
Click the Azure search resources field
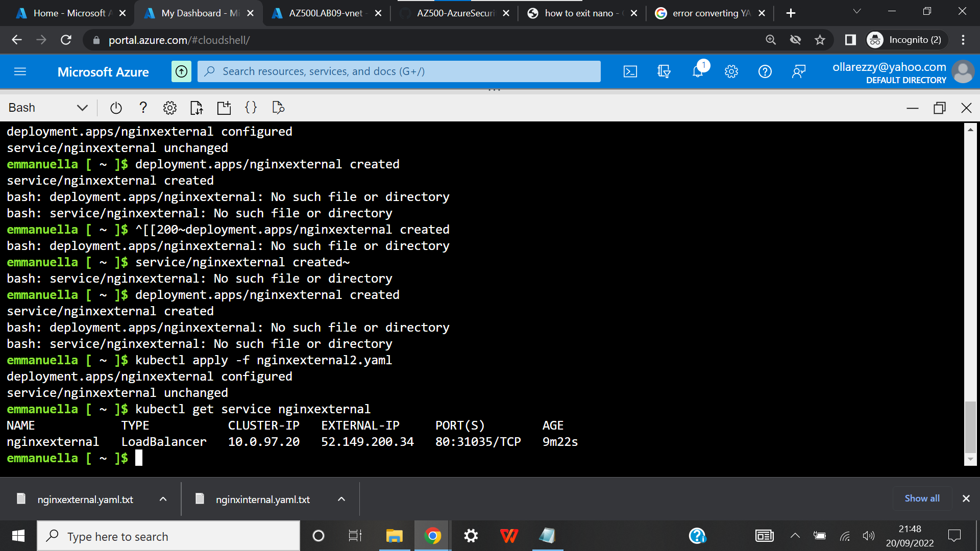tap(398, 71)
